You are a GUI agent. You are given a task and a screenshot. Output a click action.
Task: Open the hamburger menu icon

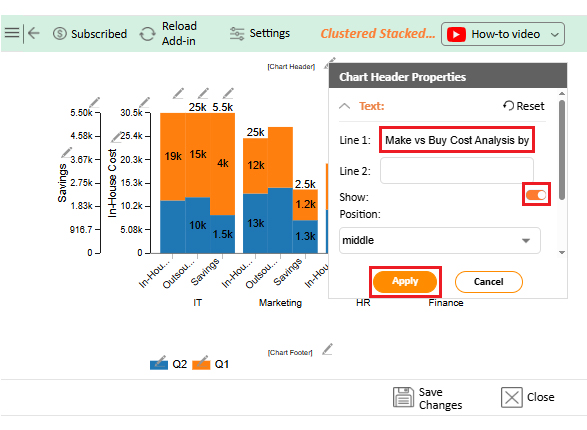12,33
